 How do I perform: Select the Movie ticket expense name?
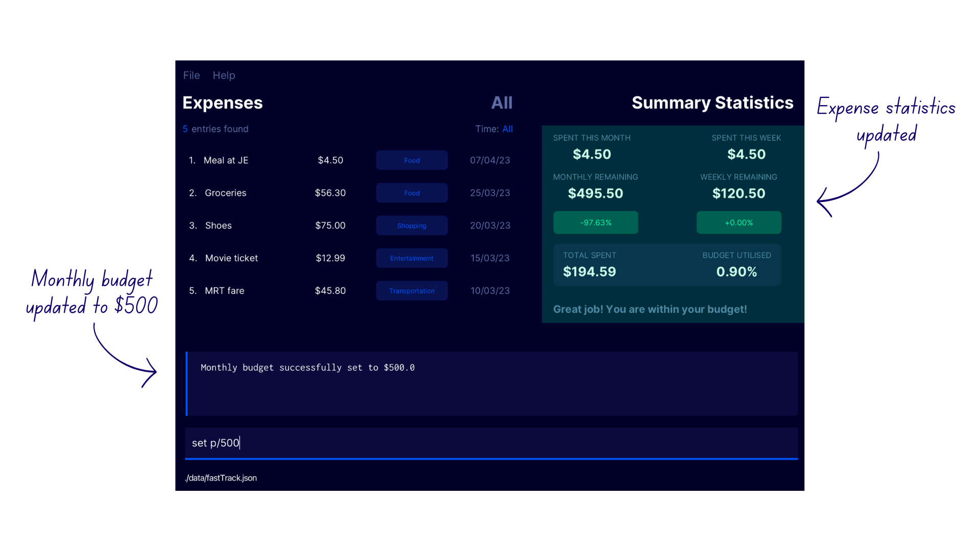click(231, 258)
